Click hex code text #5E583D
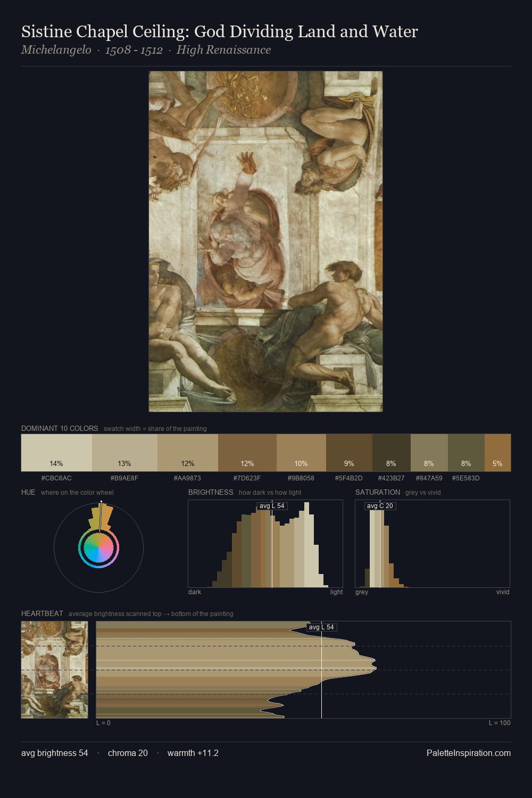This screenshot has height=798, width=532. click(x=465, y=478)
